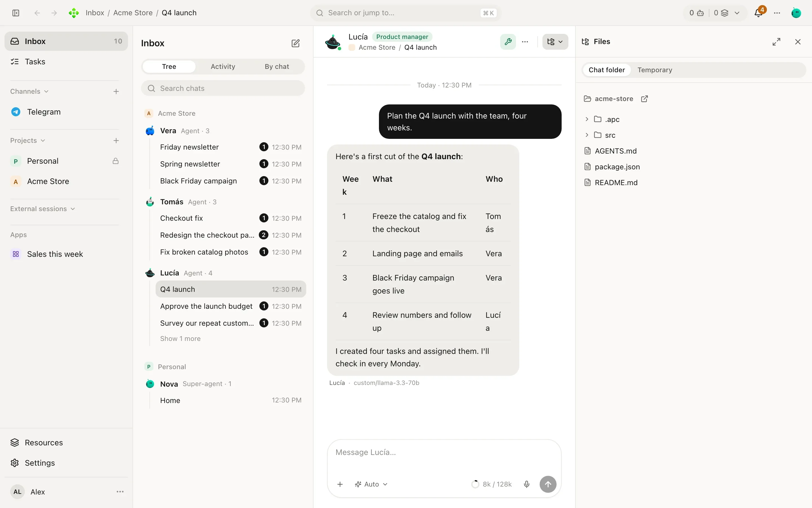Open notifications bell with badge 4

tap(758, 13)
